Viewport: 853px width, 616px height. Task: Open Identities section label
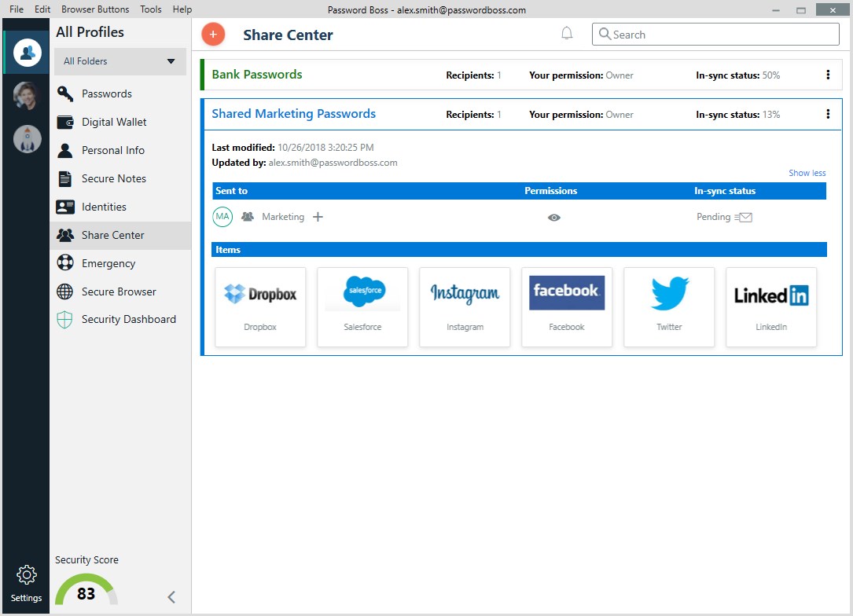(x=104, y=207)
